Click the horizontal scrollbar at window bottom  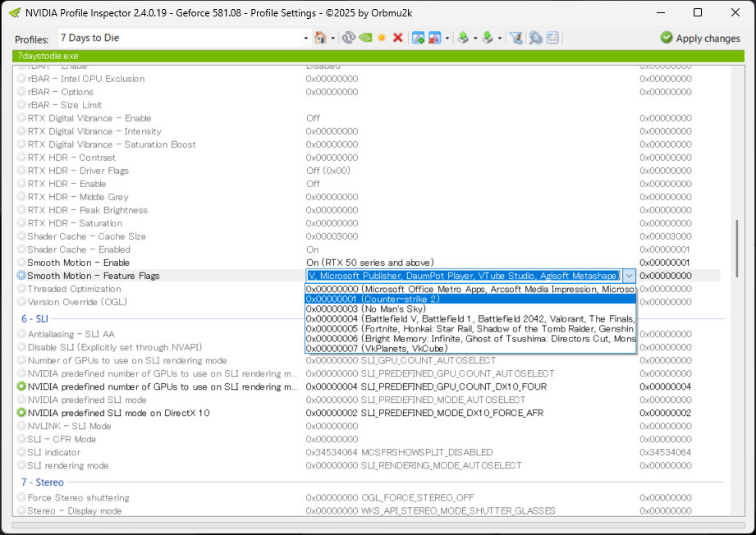(x=378, y=525)
